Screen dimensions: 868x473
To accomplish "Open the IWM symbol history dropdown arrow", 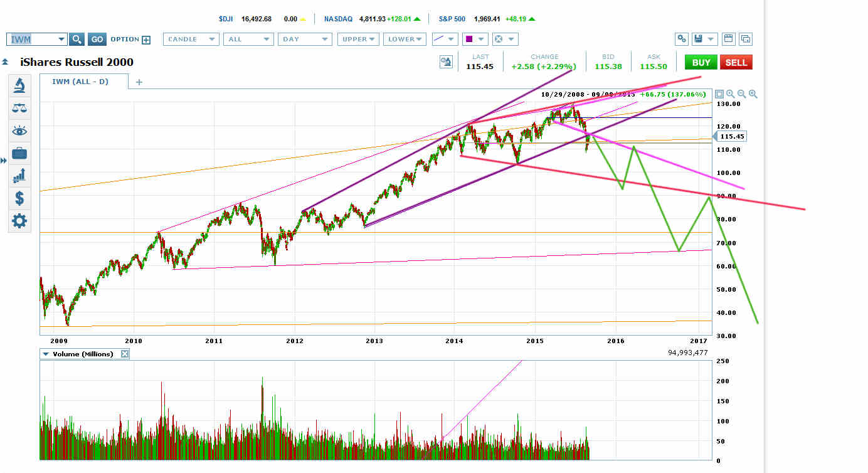I will tap(61, 39).
